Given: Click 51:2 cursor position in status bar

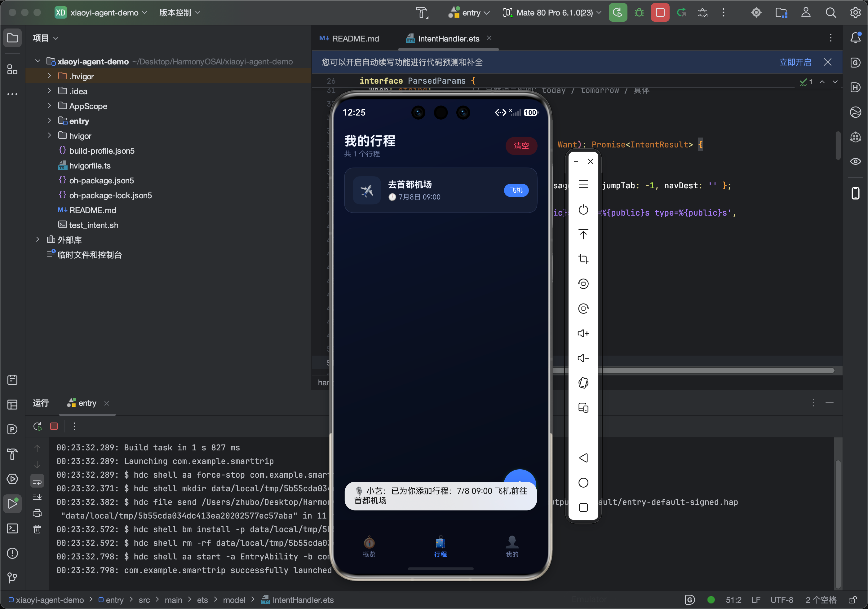Looking at the screenshot, I should pyautogui.click(x=733, y=600).
